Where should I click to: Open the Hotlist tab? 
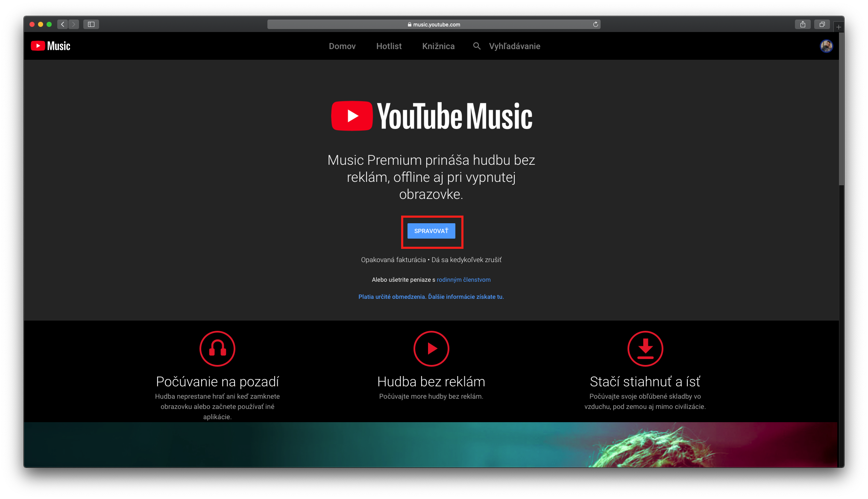coord(389,46)
